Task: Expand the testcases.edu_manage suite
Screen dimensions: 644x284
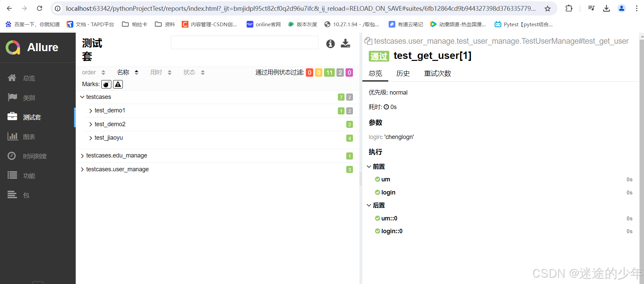Action: [217, 155]
